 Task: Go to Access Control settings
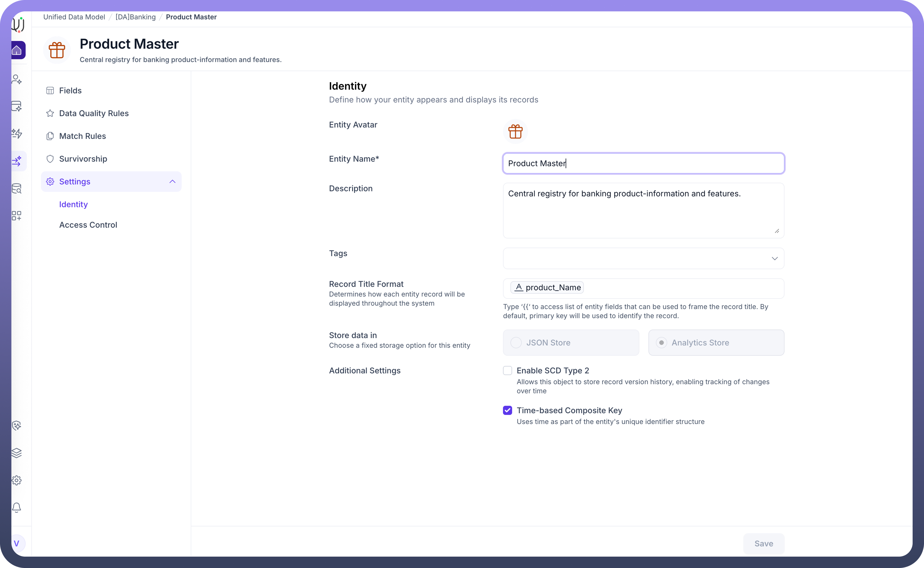click(88, 225)
